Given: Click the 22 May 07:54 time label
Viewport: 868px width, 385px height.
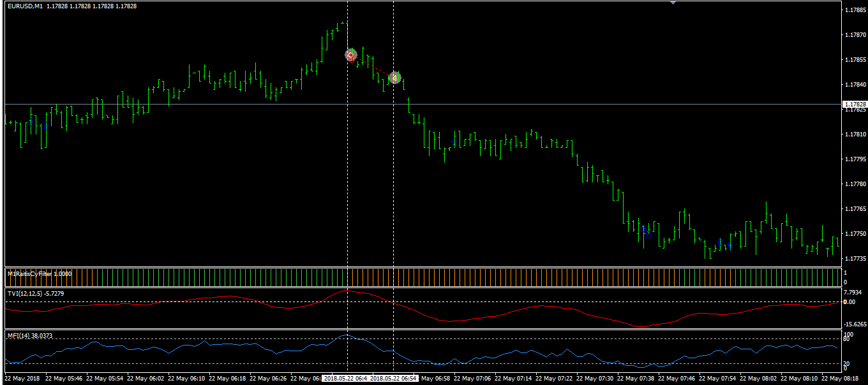Looking at the screenshot, I should 717,379.
